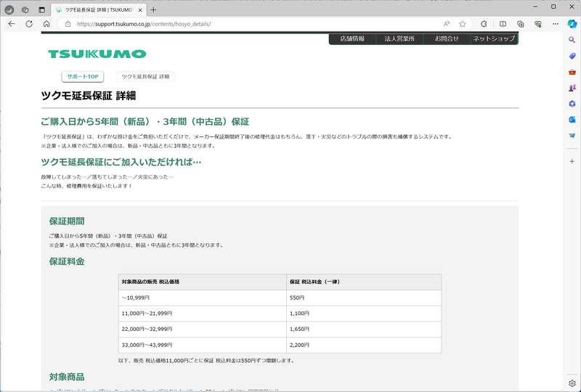Viewport: 581px width, 392px height.
Task: Click the 2,200円 table cell
Action: coord(364,345)
